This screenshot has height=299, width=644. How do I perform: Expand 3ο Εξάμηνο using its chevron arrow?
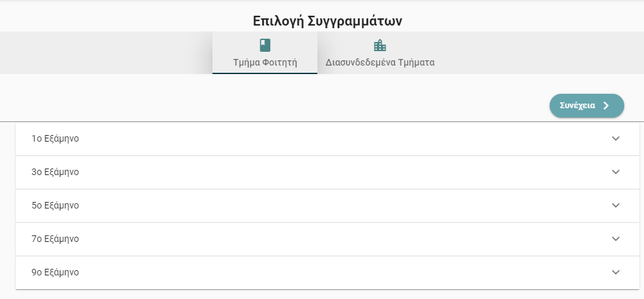tap(616, 172)
